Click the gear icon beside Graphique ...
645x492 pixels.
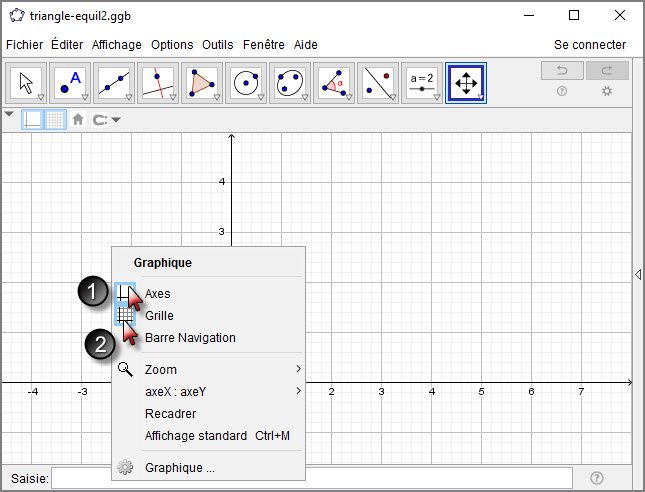click(x=125, y=467)
